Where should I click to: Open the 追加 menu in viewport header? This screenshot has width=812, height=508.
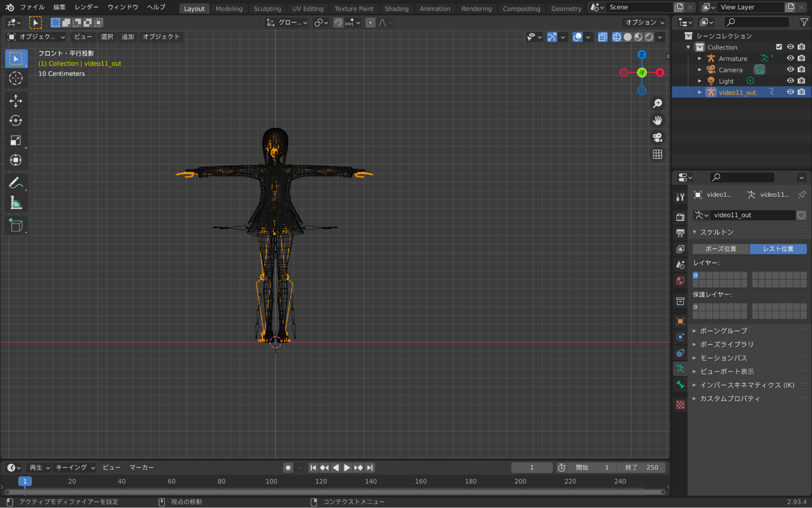tap(128, 37)
